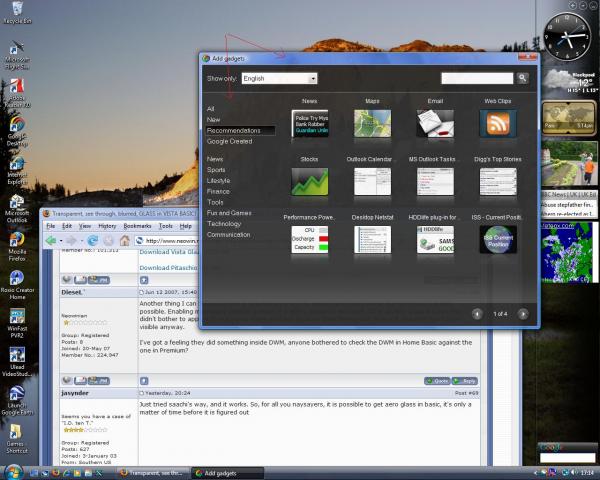Open Google Desktop shortcut icon
This screenshot has width=600, height=480.
(17, 132)
